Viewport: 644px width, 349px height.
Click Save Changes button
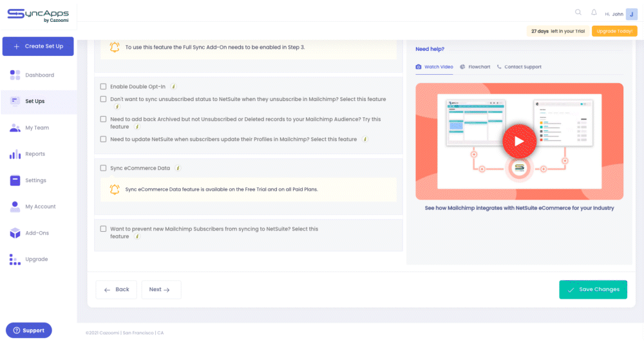[x=593, y=290]
